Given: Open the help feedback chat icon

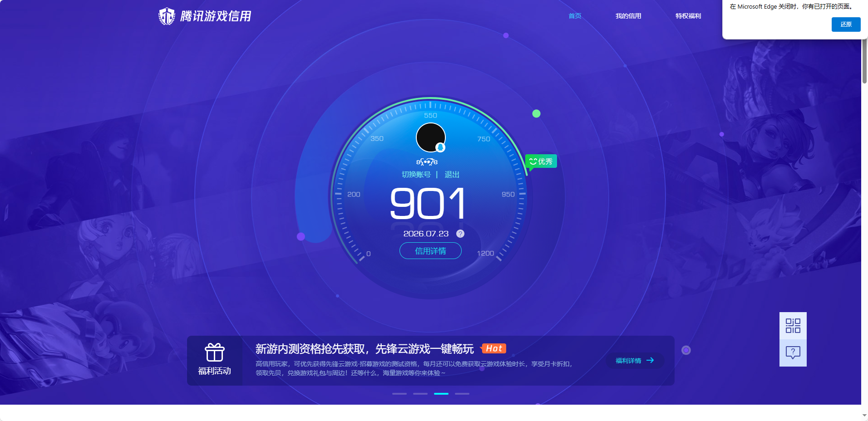Looking at the screenshot, I should pyautogui.click(x=793, y=352).
